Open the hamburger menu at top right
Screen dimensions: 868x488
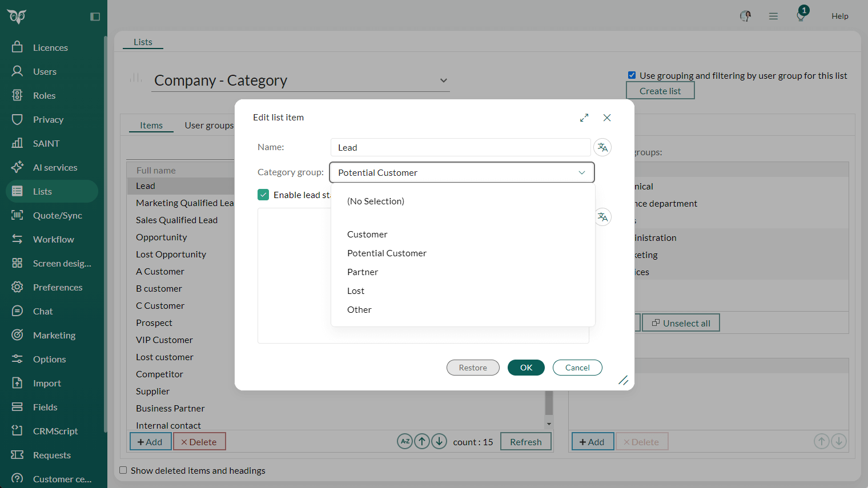(x=773, y=16)
